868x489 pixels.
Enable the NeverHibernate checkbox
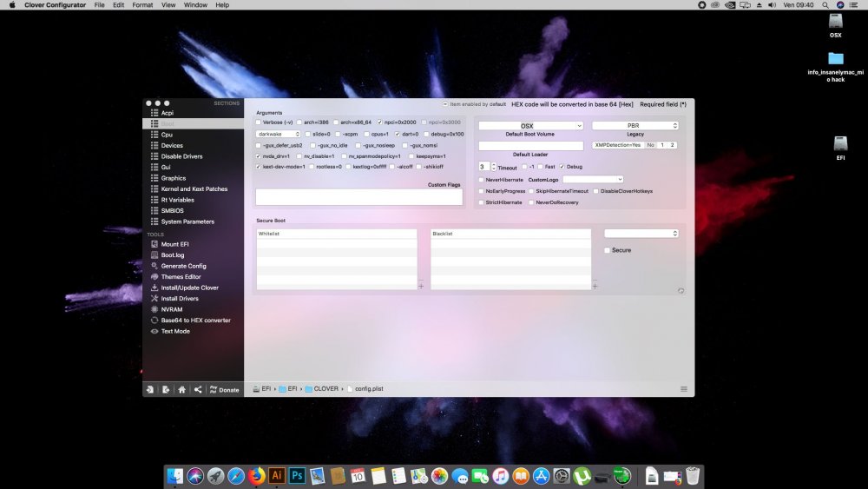481,180
